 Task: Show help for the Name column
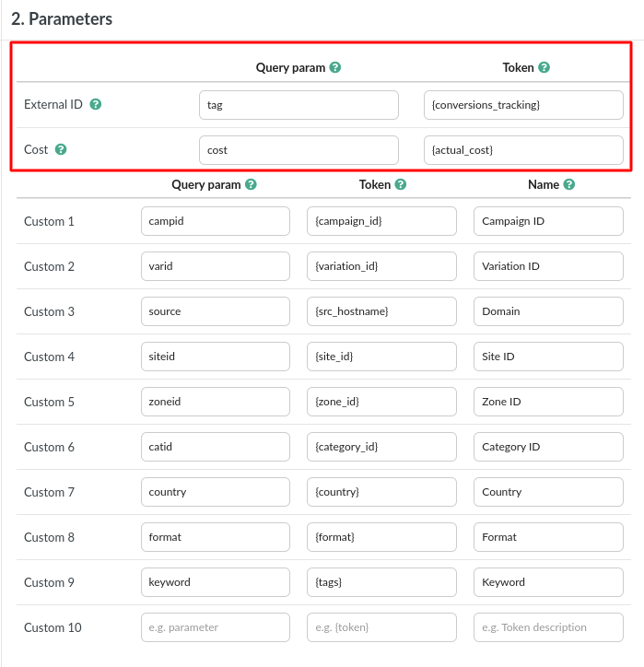(569, 184)
